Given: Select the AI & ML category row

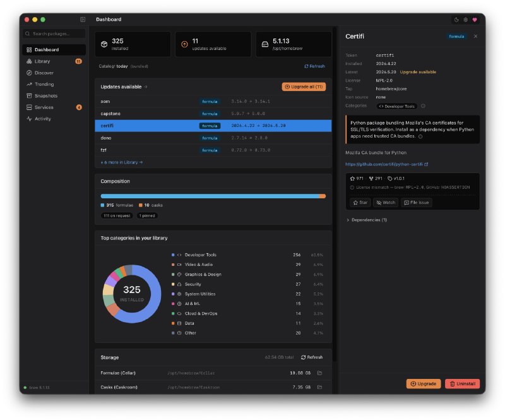Looking at the screenshot, I should (x=247, y=304).
